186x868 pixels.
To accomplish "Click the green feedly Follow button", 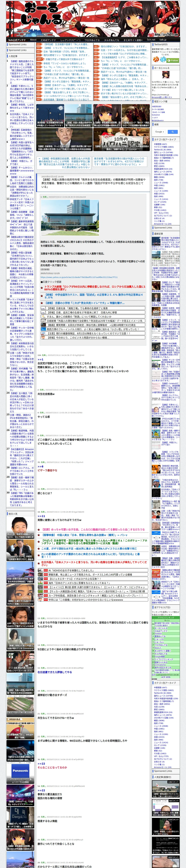I will click(x=173, y=60).
